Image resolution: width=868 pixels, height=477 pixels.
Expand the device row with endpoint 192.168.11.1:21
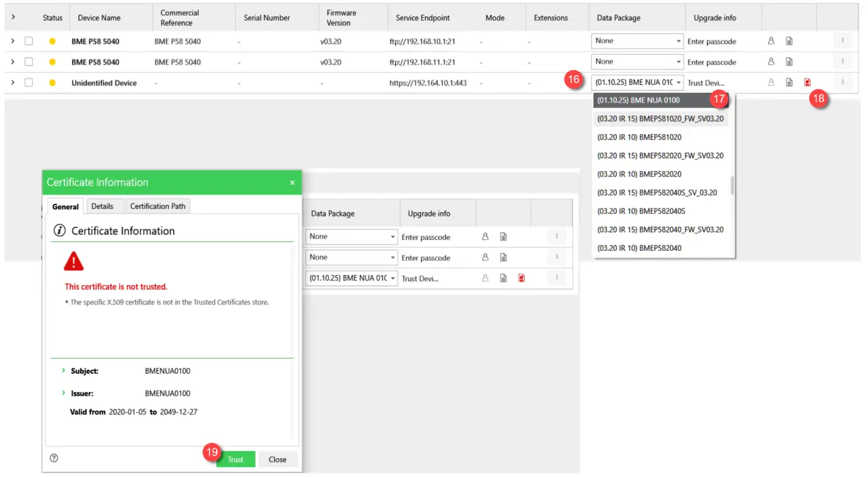coord(12,62)
